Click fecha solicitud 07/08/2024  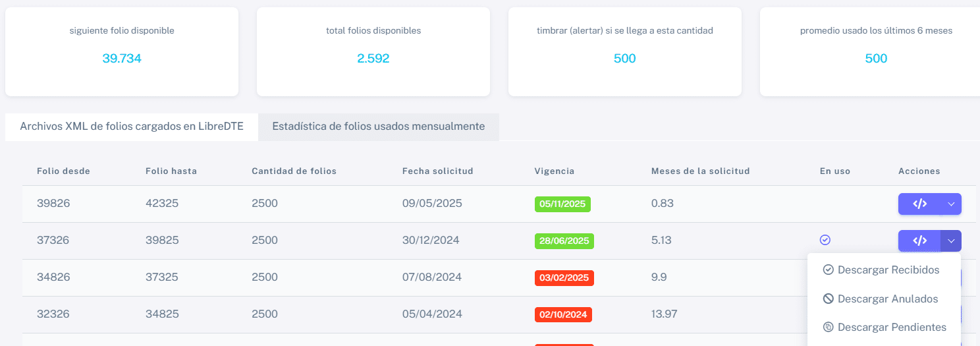pos(432,277)
